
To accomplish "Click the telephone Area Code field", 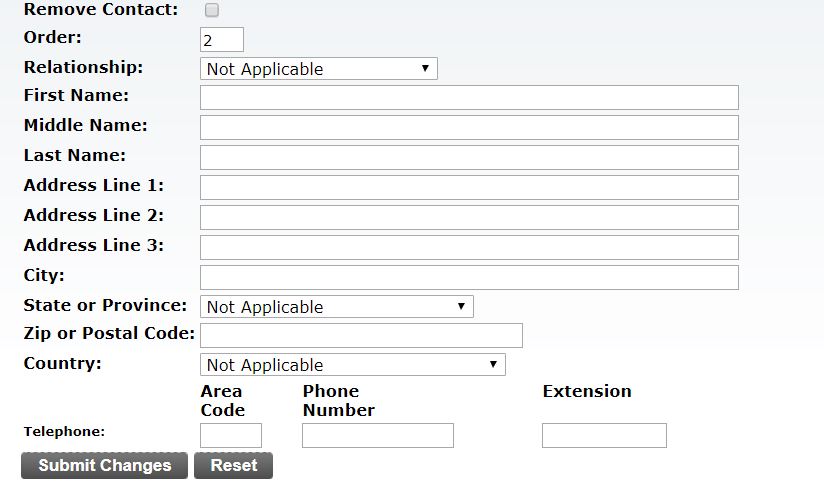I will [x=231, y=435].
